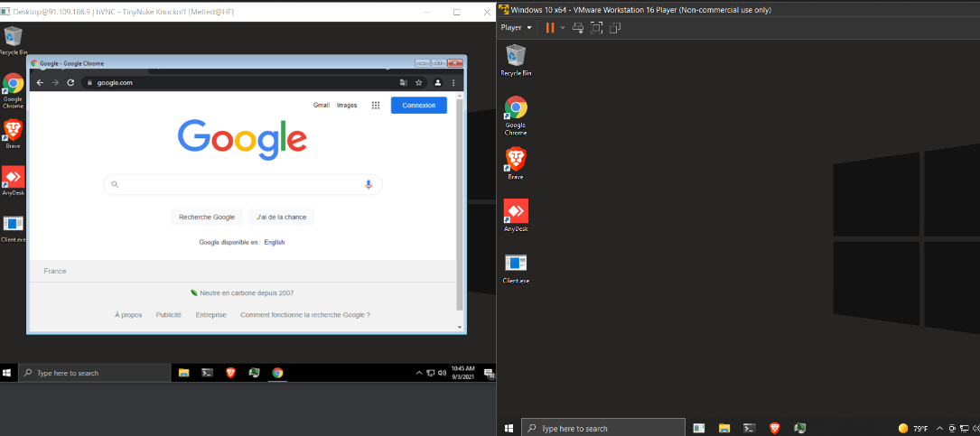Open the 10:45 AM clock in hVNC taskbar

point(463,373)
